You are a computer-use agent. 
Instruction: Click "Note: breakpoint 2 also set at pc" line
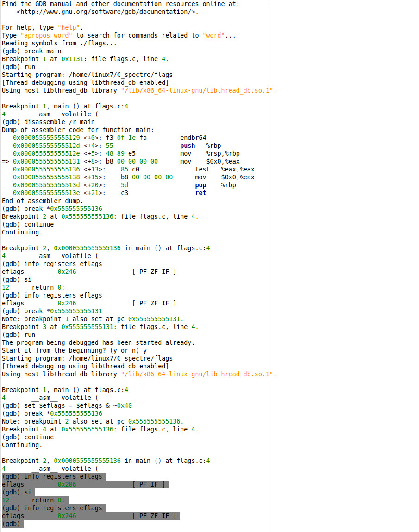93,421
